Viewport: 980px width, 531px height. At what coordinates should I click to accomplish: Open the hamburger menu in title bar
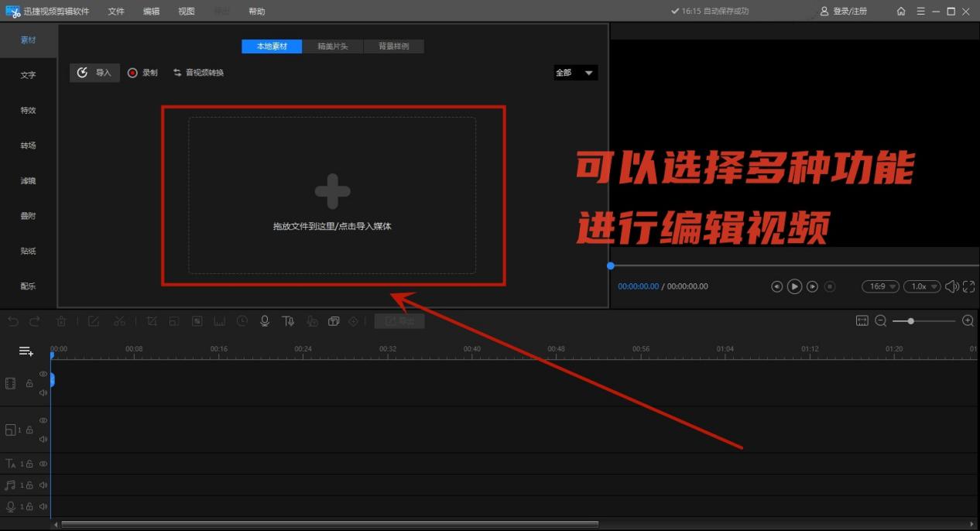tap(920, 12)
